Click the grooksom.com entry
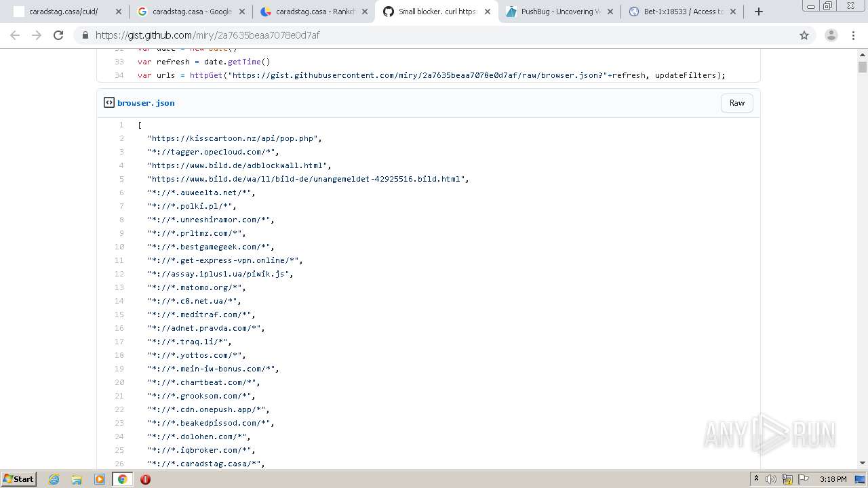868x488 pixels. point(201,396)
